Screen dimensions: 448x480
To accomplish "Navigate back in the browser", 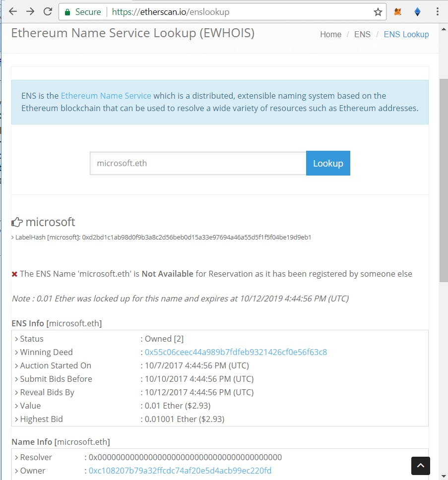I will tap(13, 11).
